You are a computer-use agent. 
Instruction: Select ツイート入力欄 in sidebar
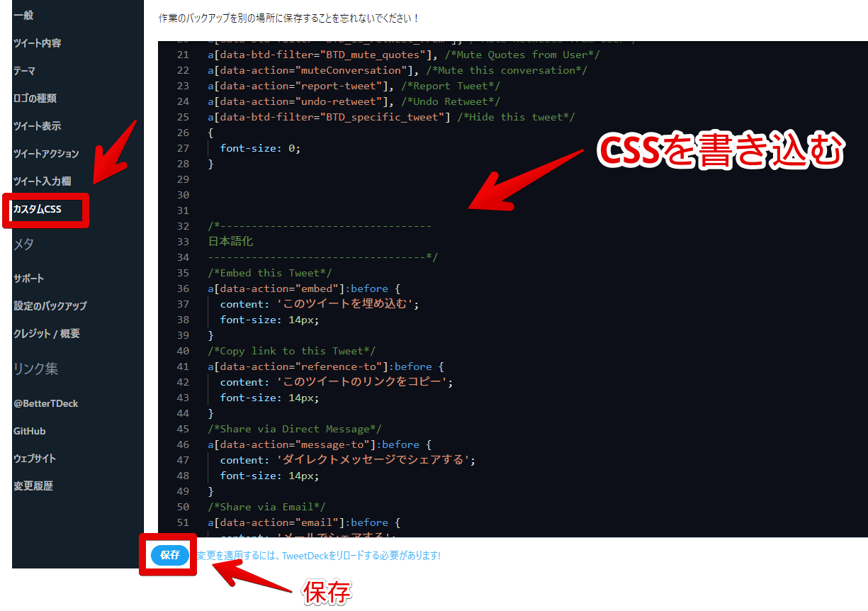[42, 181]
